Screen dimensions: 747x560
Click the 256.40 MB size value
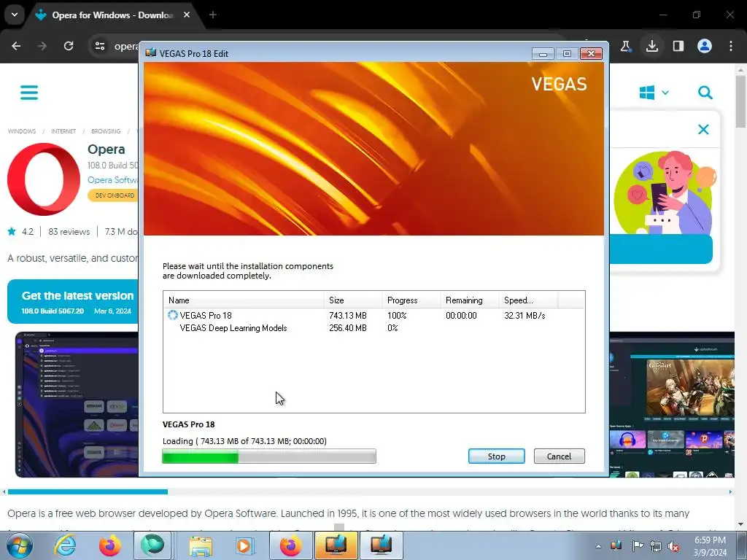(348, 327)
